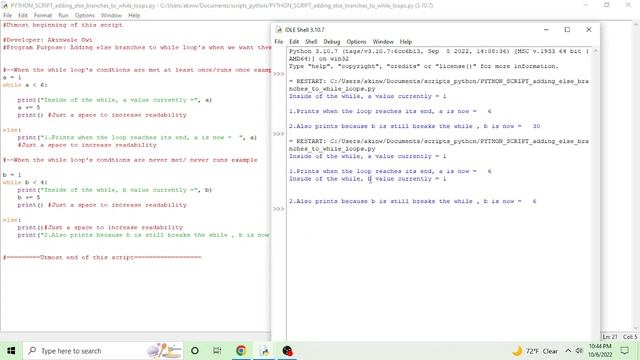Viewport: 640px width, 360px height.
Task: Click the second '= RESTART:' line in the shell
Action: click(x=439, y=141)
